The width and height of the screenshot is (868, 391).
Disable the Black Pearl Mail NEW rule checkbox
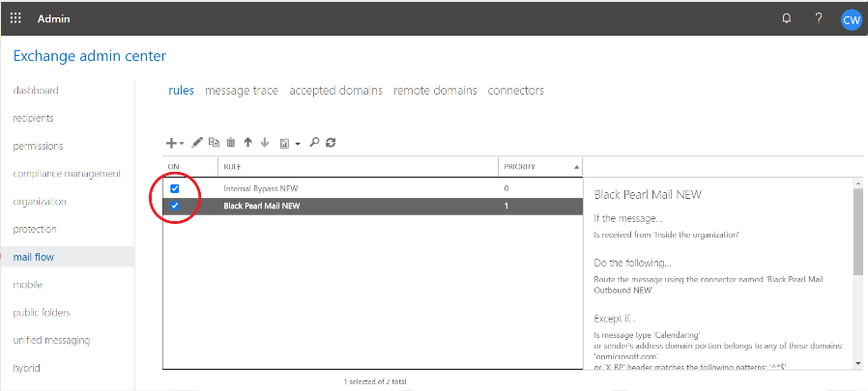[x=174, y=206]
